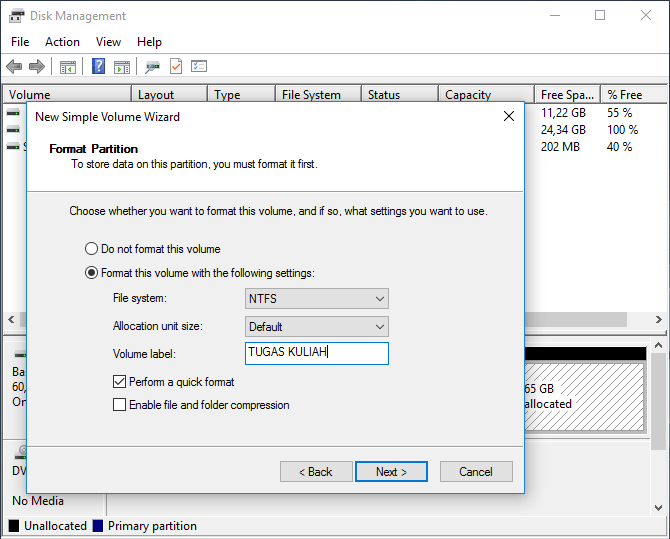The image size is (670, 539).
Task: Select the first volume row drive icon
Action: [x=13, y=113]
